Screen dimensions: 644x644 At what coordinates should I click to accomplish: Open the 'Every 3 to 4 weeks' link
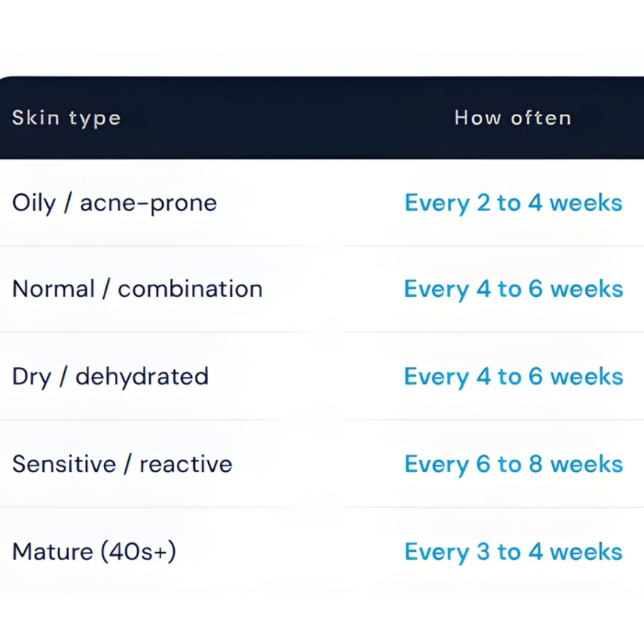pyautogui.click(x=513, y=552)
